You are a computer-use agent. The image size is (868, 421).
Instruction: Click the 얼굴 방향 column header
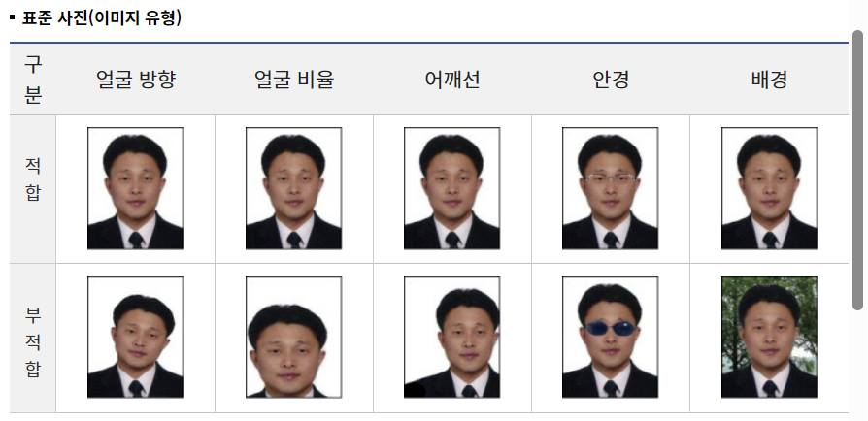[136, 80]
